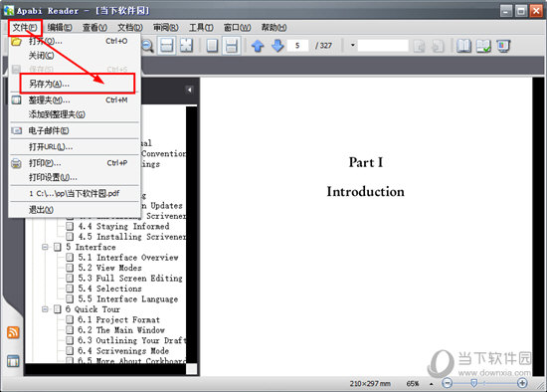Choose Open URL (打开URL) menu entry
This screenshot has height=392, width=547.
75,147
